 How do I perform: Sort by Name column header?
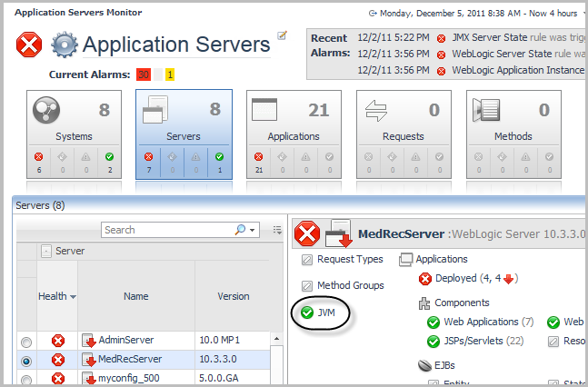(x=136, y=296)
